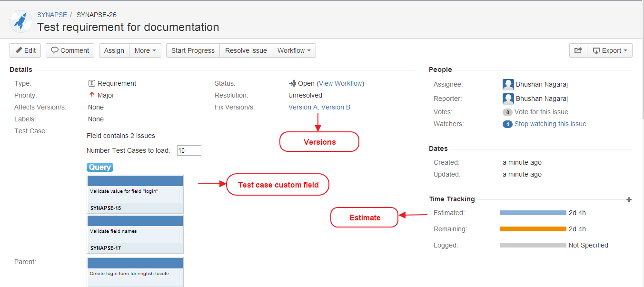Image resolution: width=644 pixels, height=287 pixels.
Task: Click the Requirement issue type icon
Action: (x=92, y=84)
